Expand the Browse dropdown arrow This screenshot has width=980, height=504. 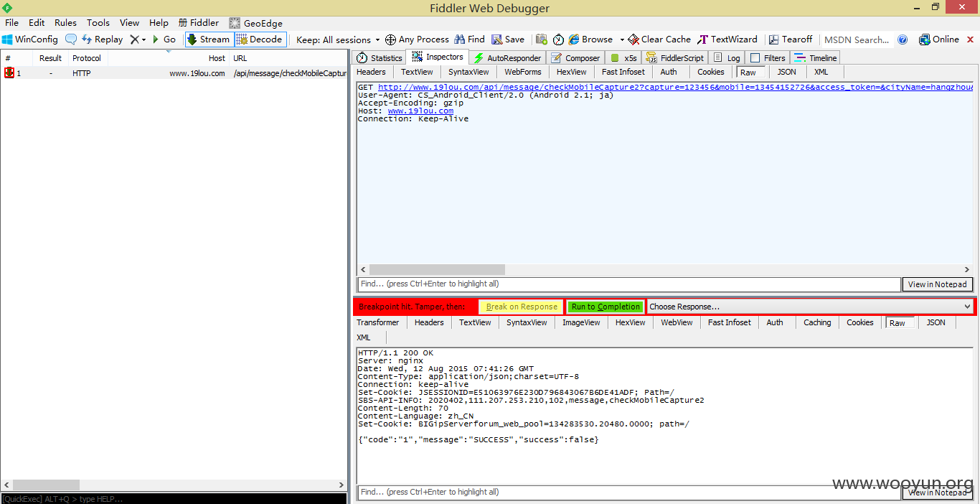(x=622, y=40)
